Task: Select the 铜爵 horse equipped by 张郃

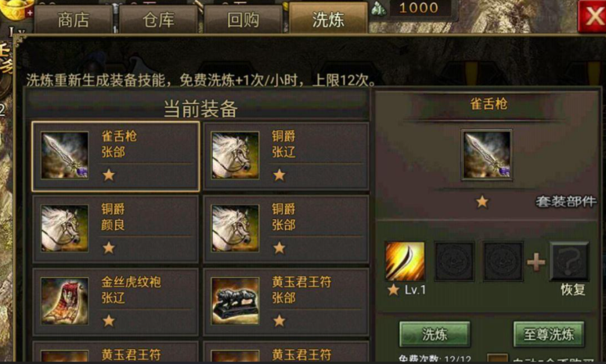Action: (235, 229)
